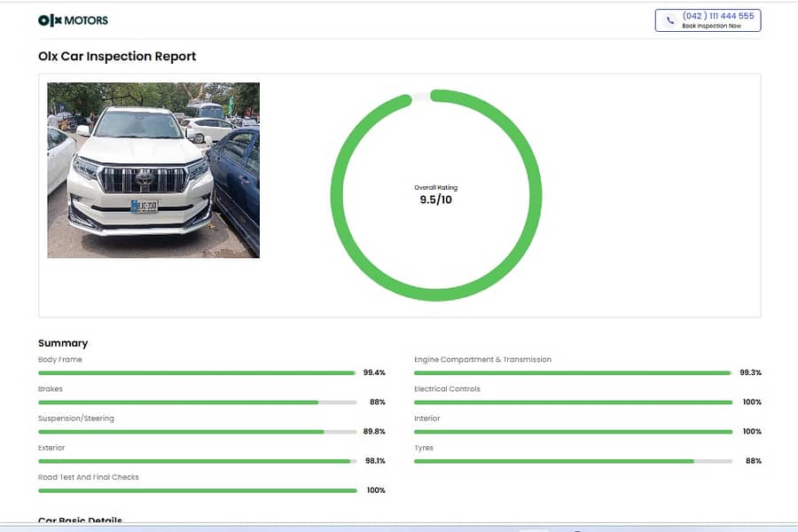This screenshot has height=532, width=798.
Task: Click the Body Frame progress bar
Action: [198, 373]
